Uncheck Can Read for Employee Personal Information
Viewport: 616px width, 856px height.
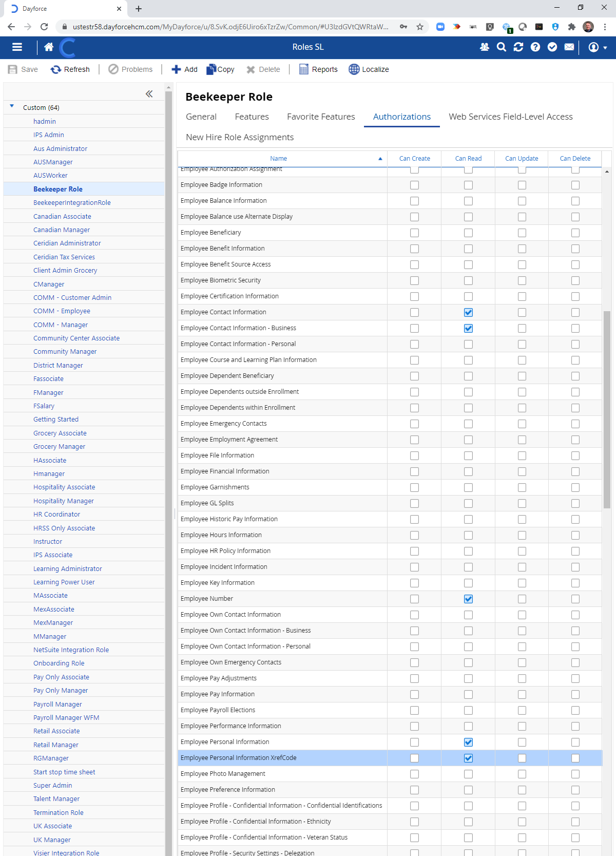tap(468, 742)
